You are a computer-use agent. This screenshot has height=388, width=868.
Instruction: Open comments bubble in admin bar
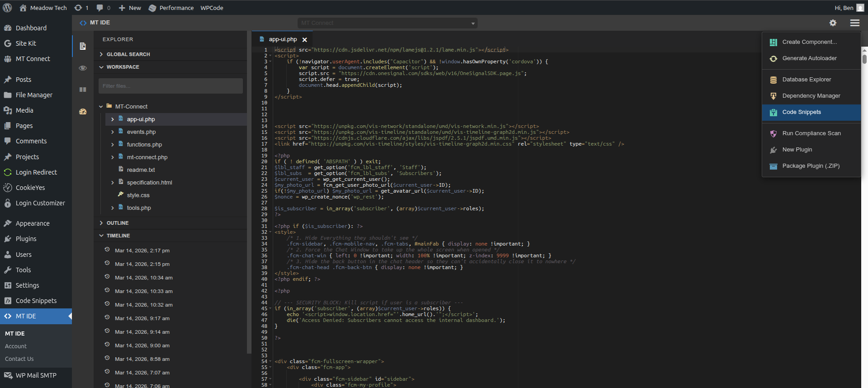(103, 8)
